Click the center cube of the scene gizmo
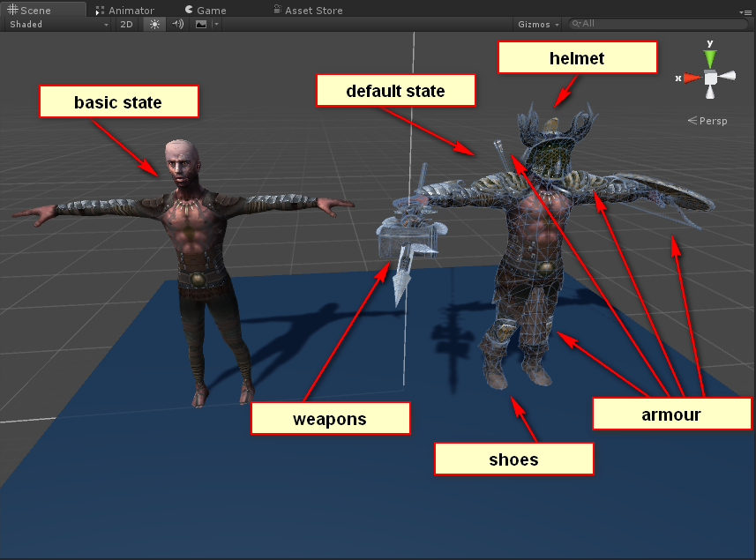756x560 pixels. (709, 78)
